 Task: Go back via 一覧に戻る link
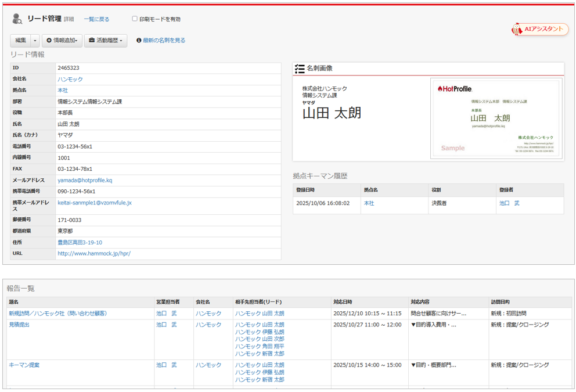pyautogui.click(x=96, y=19)
